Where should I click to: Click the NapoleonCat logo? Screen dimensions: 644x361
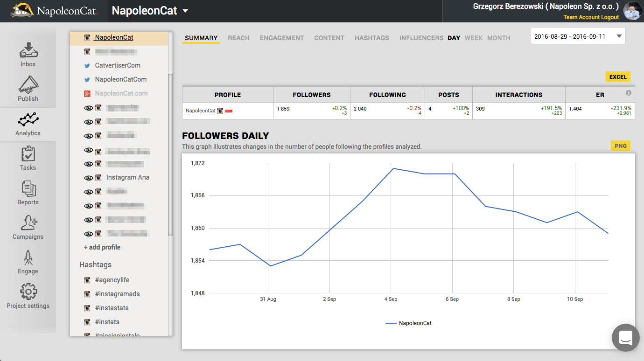(x=54, y=10)
